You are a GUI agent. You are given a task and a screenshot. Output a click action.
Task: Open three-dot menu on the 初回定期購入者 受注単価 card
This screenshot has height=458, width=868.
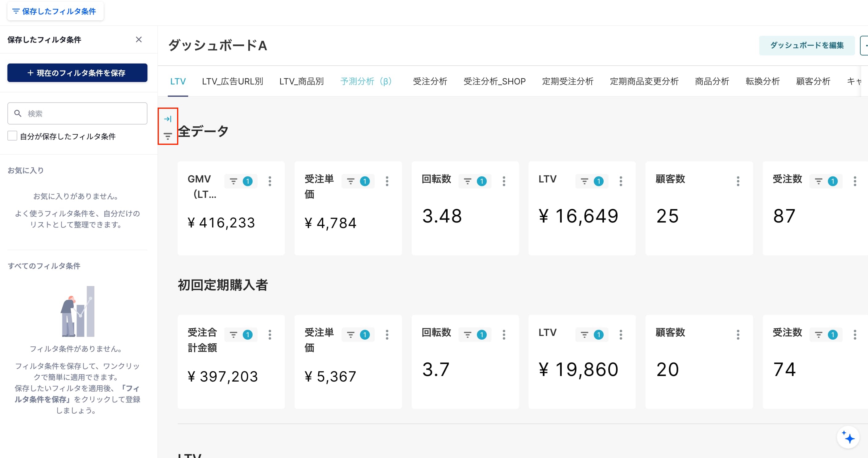pos(387,335)
